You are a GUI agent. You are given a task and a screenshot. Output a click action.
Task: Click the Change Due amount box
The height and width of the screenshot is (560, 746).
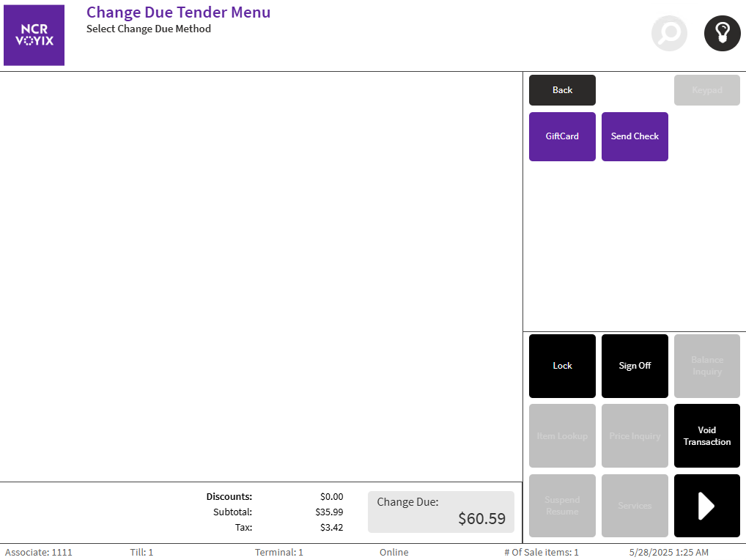point(440,512)
